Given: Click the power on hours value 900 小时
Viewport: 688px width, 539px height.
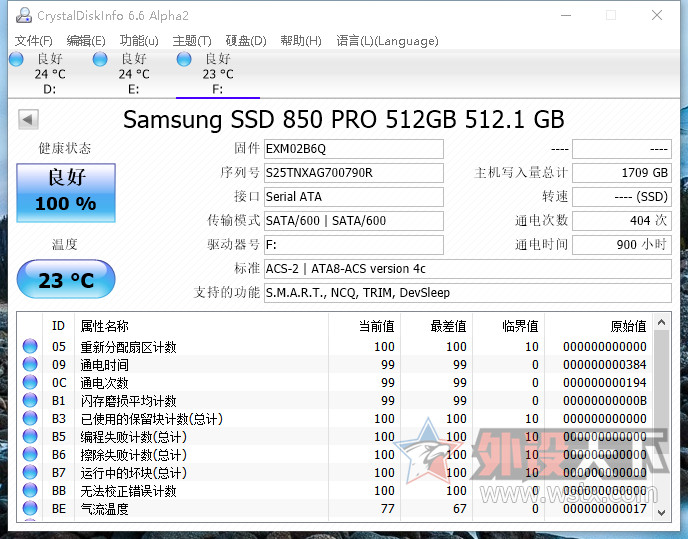Looking at the screenshot, I should point(622,245).
